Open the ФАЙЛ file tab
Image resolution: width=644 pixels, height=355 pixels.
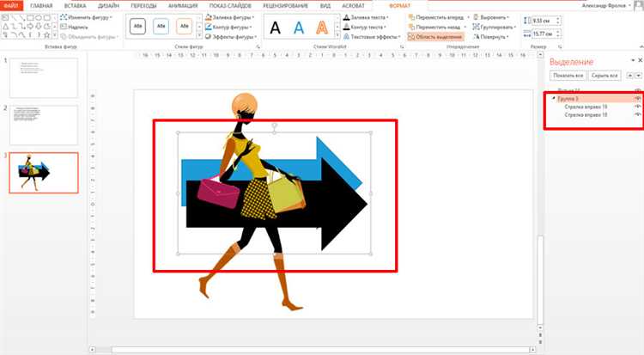pyautogui.click(x=11, y=6)
